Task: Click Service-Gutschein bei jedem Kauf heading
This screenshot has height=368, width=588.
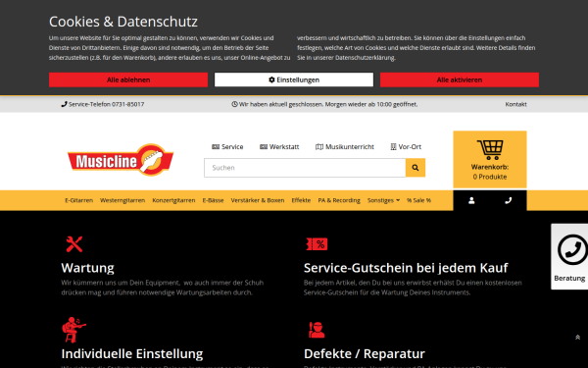Action: point(406,268)
